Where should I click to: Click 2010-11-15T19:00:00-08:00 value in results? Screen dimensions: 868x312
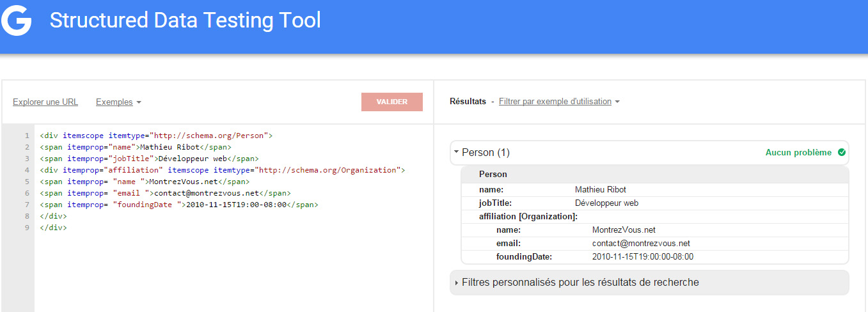coord(643,257)
